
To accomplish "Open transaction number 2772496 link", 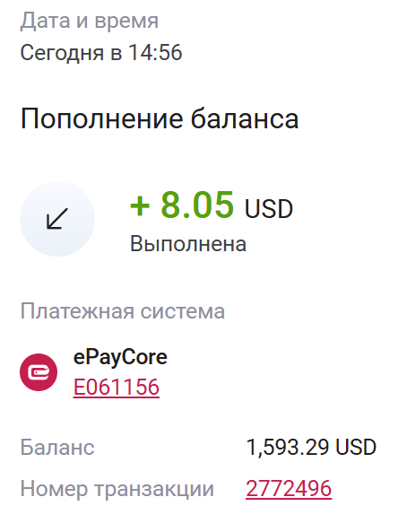I will tap(289, 489).
